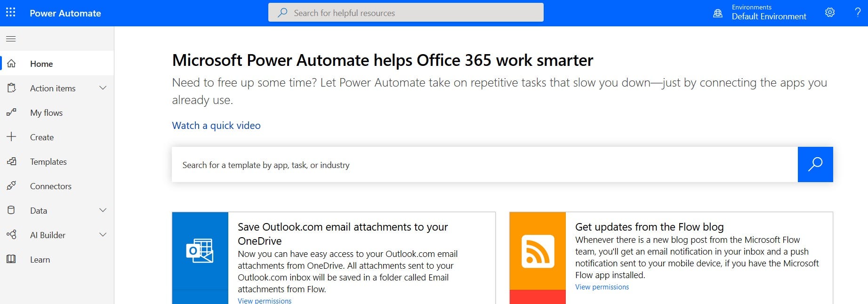This screenshot has height=304, width=868.
Task: Open Templates page from sidebar
Action: pos(57,161)
